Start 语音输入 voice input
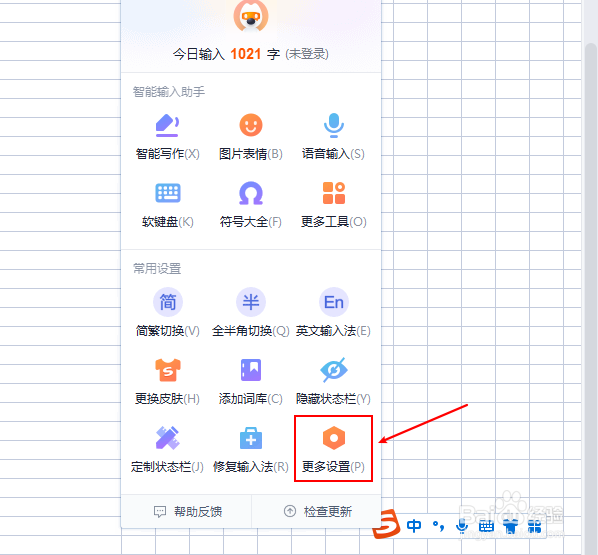The width and height of the screenshot is (598, 555). pos(334,136)
